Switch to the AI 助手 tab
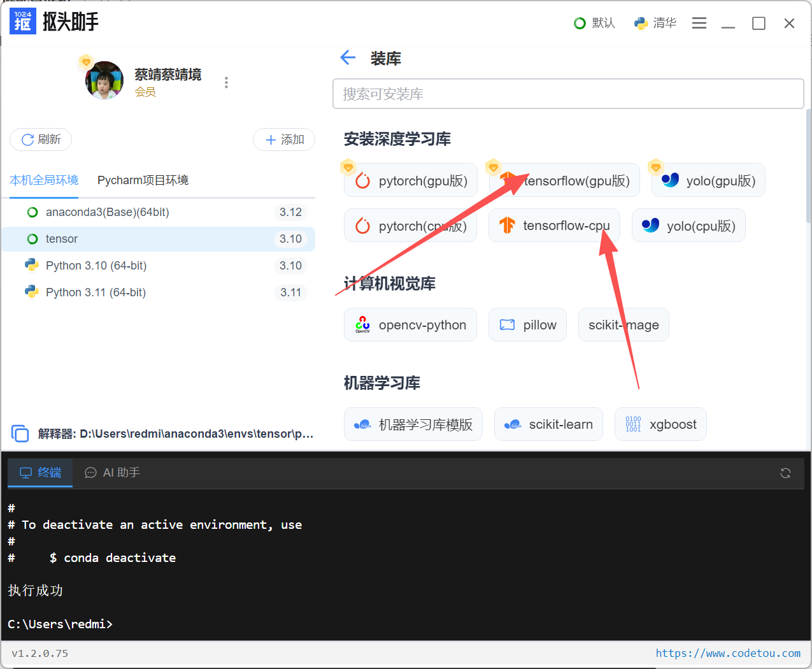 pos(112,473)
